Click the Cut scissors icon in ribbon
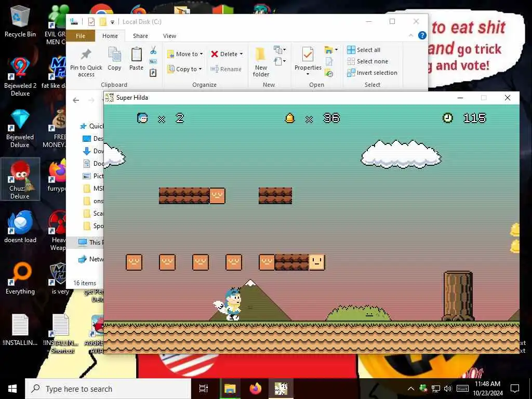 (153, 50)
